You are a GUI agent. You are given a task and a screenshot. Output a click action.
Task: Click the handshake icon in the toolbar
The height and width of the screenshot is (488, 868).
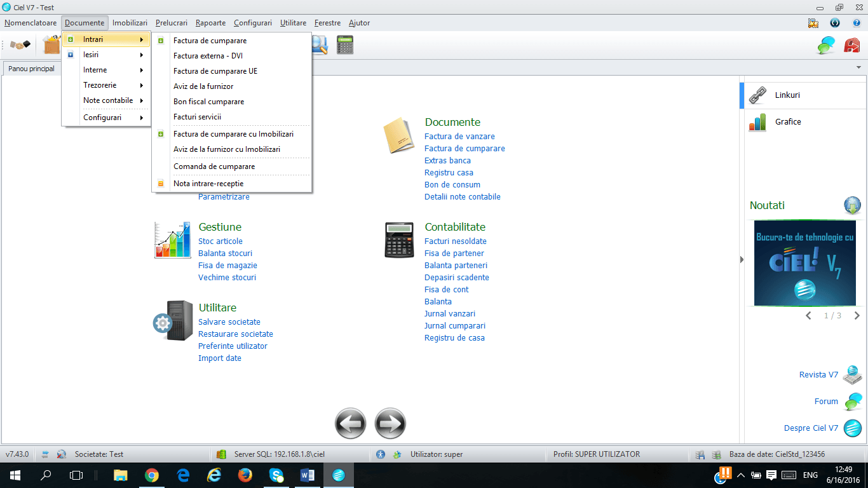[20, 45]
